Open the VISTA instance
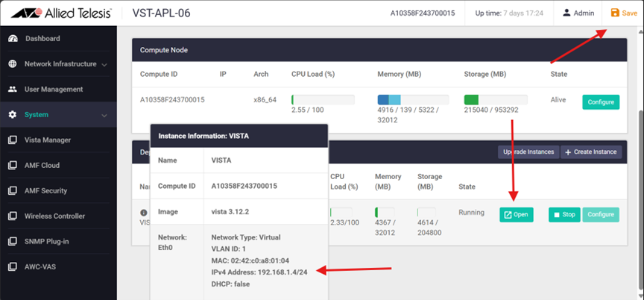 click(x=517, y=214)
